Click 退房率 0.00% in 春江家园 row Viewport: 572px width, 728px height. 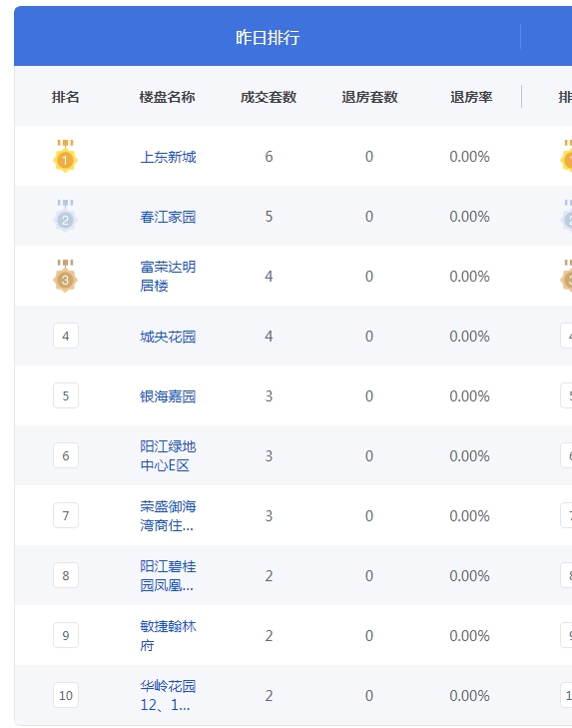click(x=469, y=217)
